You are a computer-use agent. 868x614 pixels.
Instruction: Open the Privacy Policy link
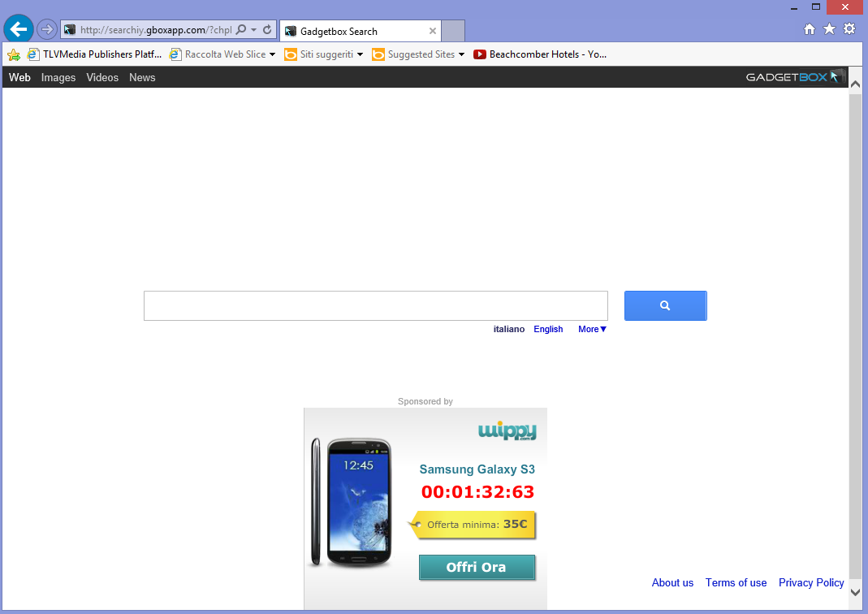tap(811, 582)
